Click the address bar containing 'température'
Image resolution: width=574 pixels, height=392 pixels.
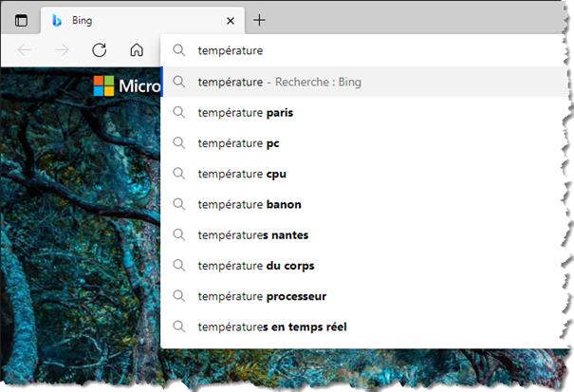pos(361,51)
